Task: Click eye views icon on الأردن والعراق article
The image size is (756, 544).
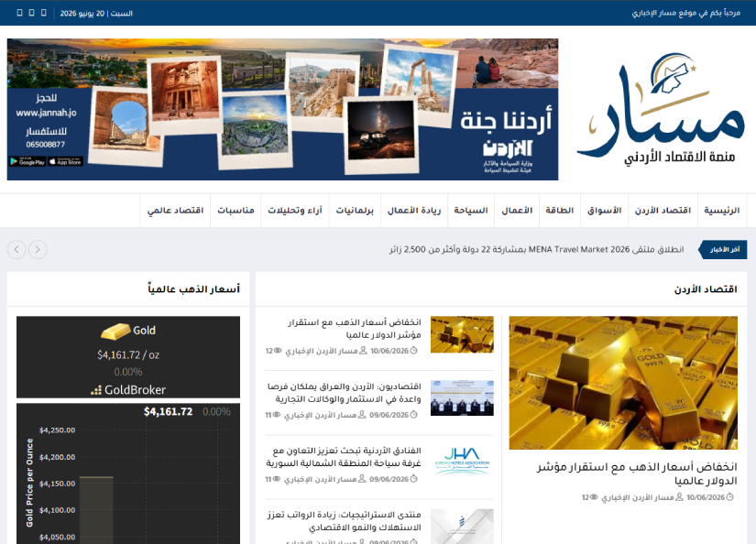Action: click(277, 415)
